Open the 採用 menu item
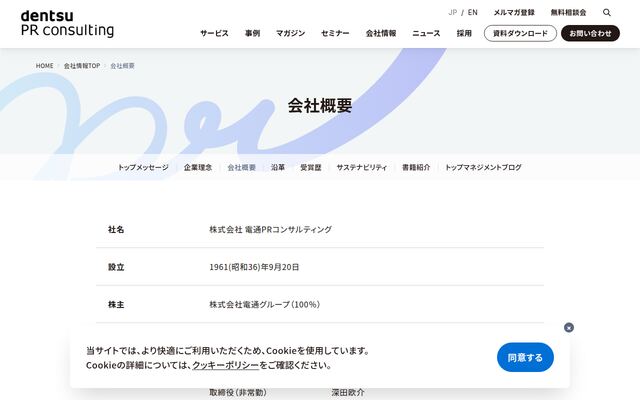 (x=464, y=33)
